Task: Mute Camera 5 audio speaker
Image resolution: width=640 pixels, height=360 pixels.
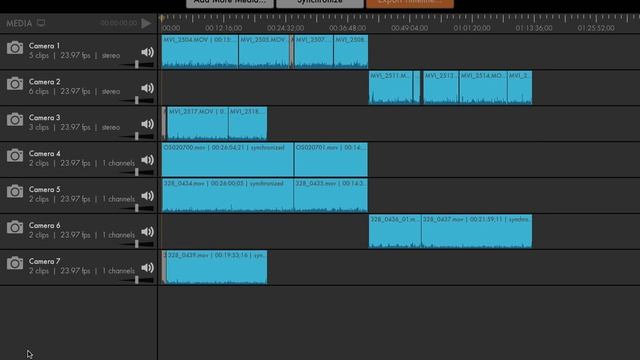Action: [x=147, y=196]
